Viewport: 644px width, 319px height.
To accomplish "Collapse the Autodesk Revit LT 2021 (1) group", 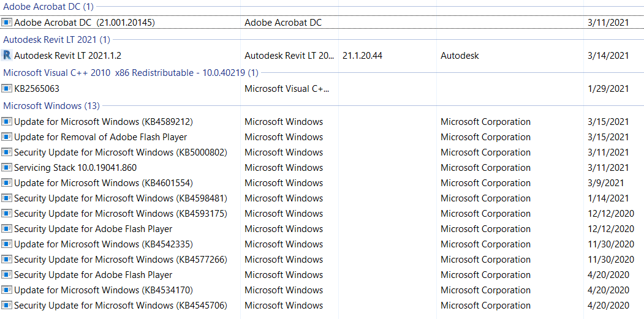I will 56,40.
